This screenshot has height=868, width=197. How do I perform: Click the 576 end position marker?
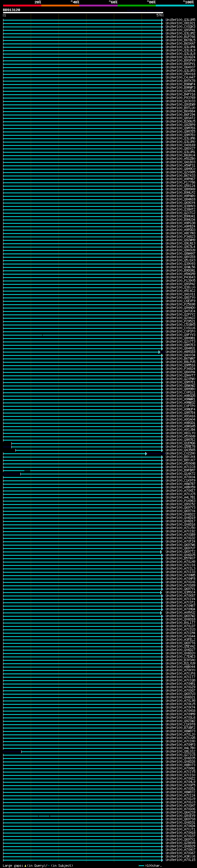[159, 15]
